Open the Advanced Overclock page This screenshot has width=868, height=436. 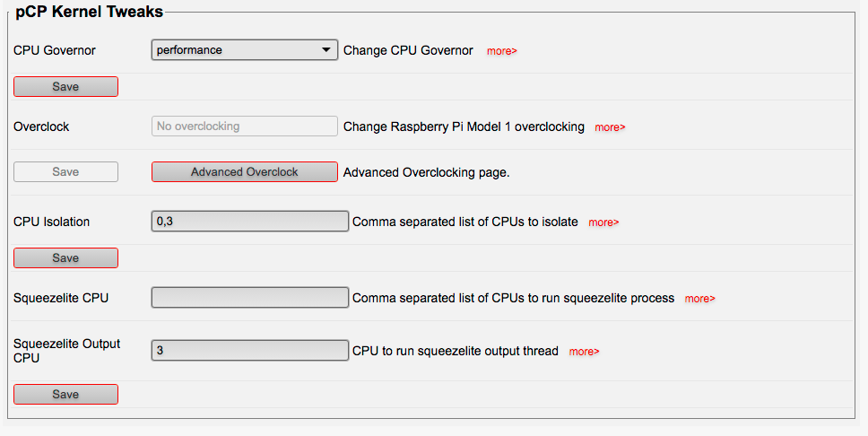(x=244, y=171)
